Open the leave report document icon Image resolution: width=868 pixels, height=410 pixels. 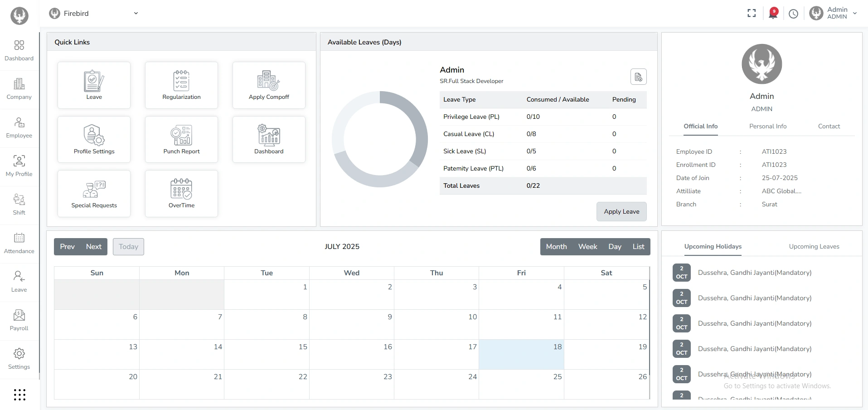(638, 77)
